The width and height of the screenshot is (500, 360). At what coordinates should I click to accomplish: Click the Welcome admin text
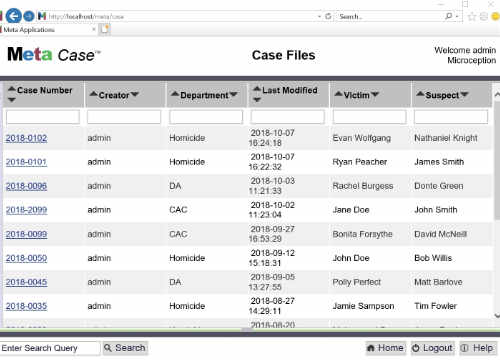[x=465, y=50]
